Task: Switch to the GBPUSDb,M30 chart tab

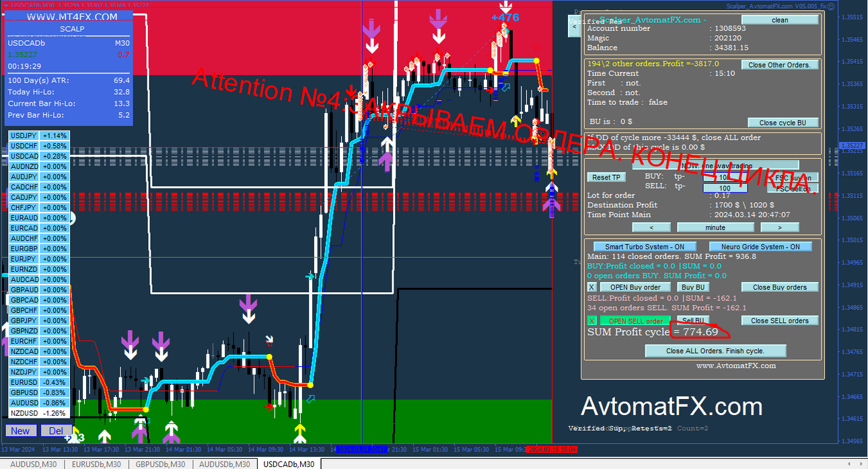Action: [160, 464]
